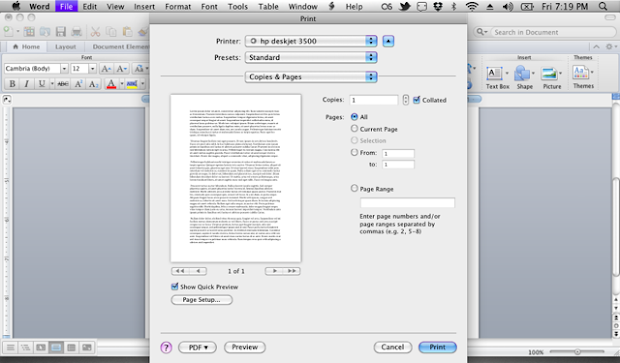Click the Print button
620x363 pixels.
437,347
